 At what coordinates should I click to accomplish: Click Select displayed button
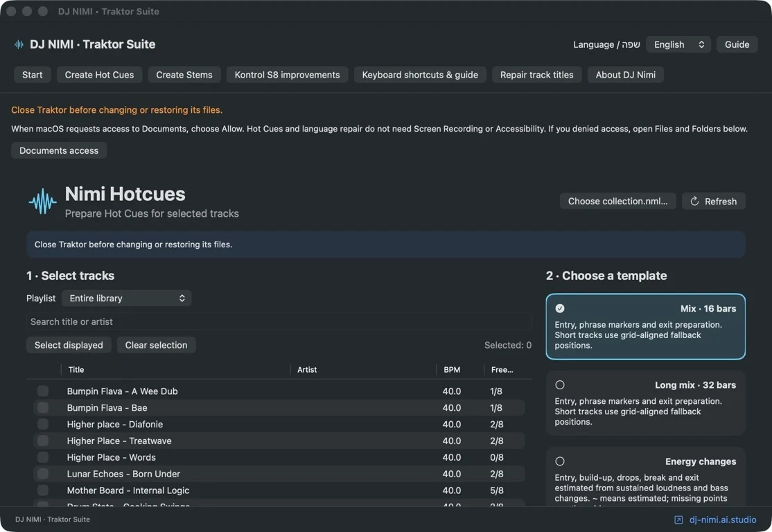pos(69,345)
